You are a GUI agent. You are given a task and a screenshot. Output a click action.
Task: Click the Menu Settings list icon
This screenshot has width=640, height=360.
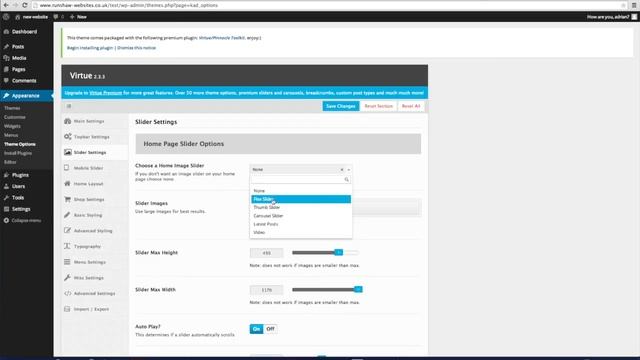coord(67,262)
